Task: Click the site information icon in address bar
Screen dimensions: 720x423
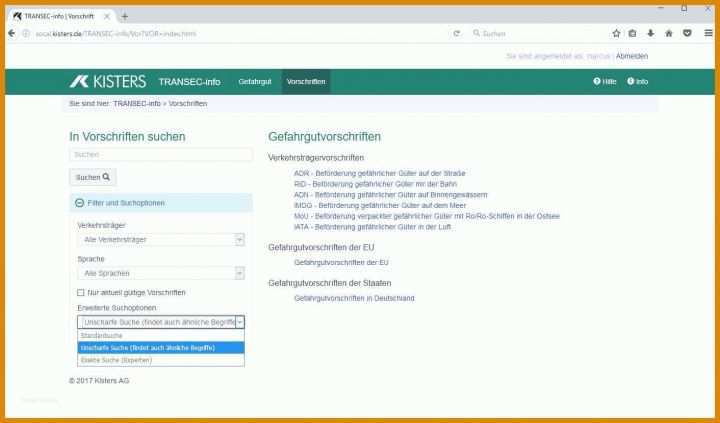Action: (26, 34)
